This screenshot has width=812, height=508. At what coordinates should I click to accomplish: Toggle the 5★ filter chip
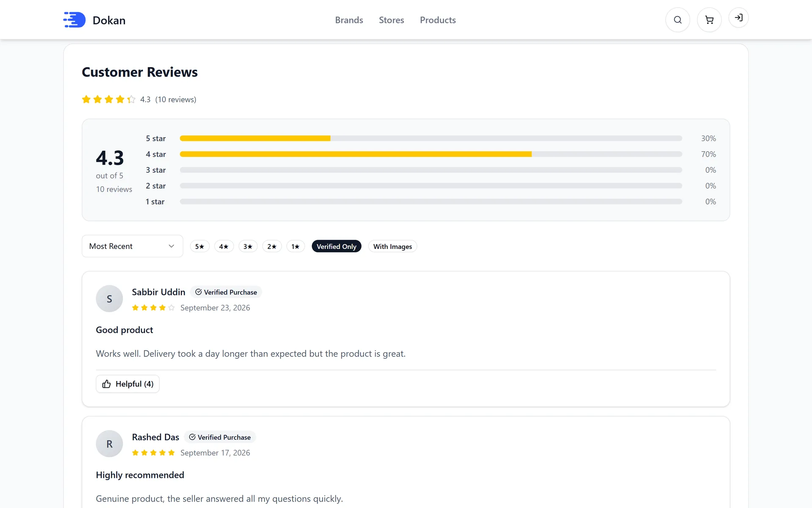tap(200, 246)
